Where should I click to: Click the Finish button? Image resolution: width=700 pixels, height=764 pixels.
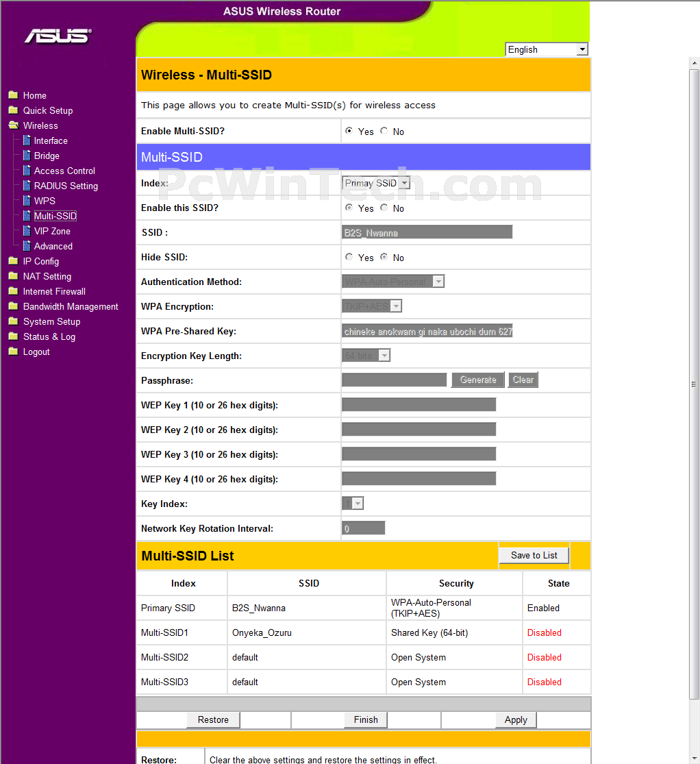366,719
